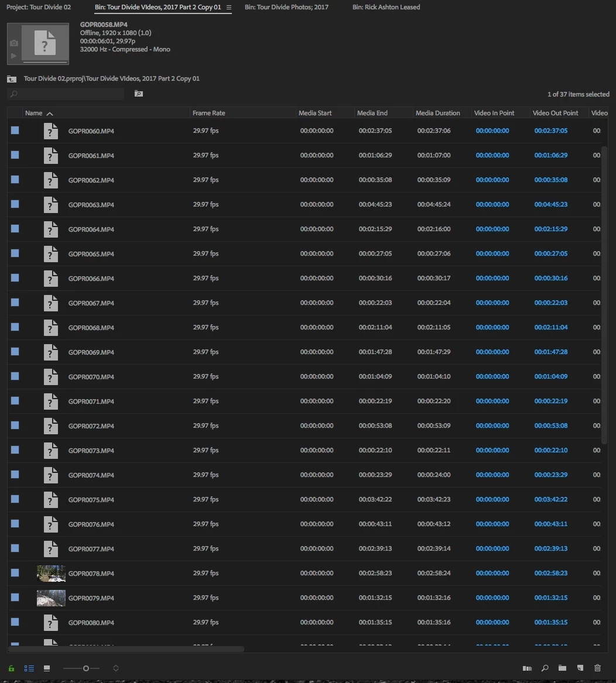Click offline file icon of GOPR0077.MP4
The image size is (616, 683).
(x=50, y=549)
